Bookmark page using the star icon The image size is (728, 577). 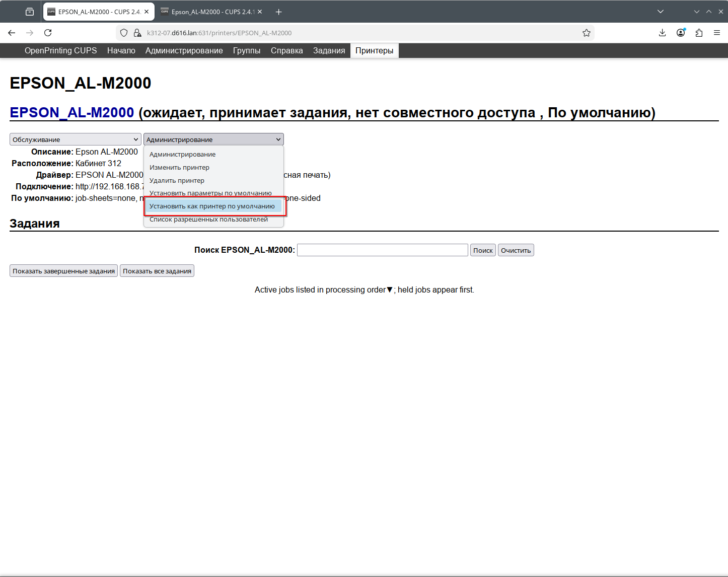click(586, 33)
